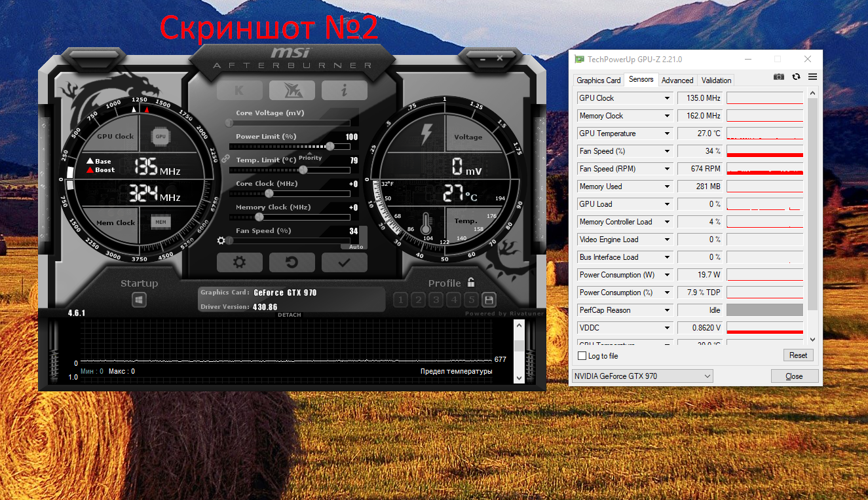Click the Temp. Limit slider handle

pos(303,170)
